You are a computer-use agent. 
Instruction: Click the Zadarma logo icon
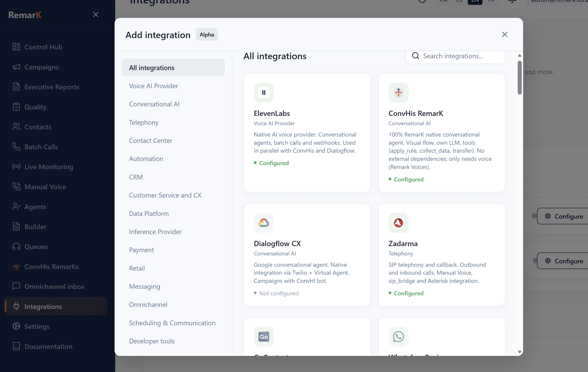point(398,223)
